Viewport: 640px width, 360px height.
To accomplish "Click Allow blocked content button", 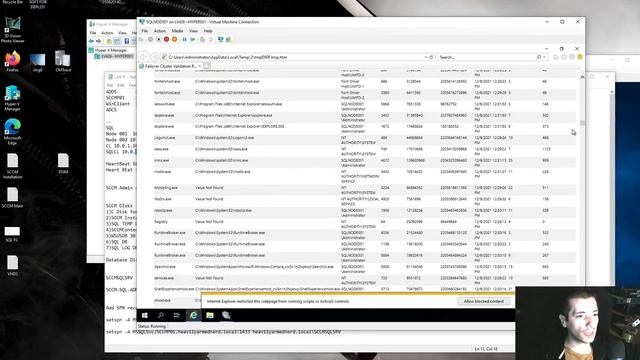I will coord(483,301).
